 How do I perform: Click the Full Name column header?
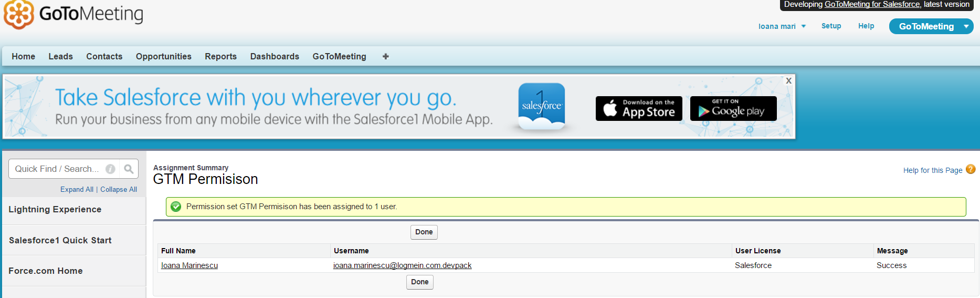(x=178, y=251)
